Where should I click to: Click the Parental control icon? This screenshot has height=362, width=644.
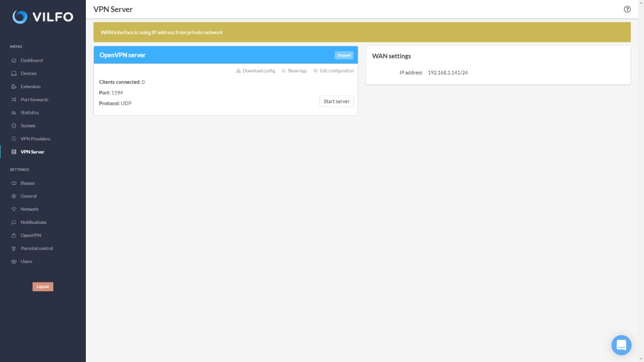pyautogui.click(x=14, y=248)
